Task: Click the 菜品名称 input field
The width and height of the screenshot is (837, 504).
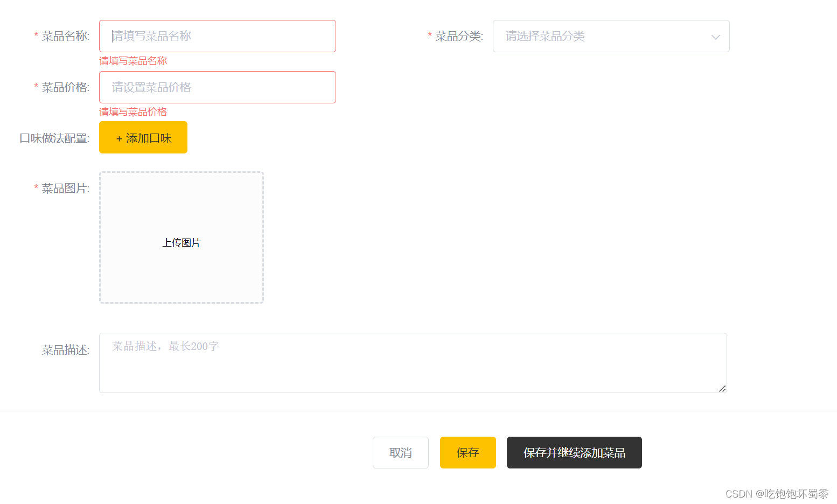Action: [x=217, y=36]
